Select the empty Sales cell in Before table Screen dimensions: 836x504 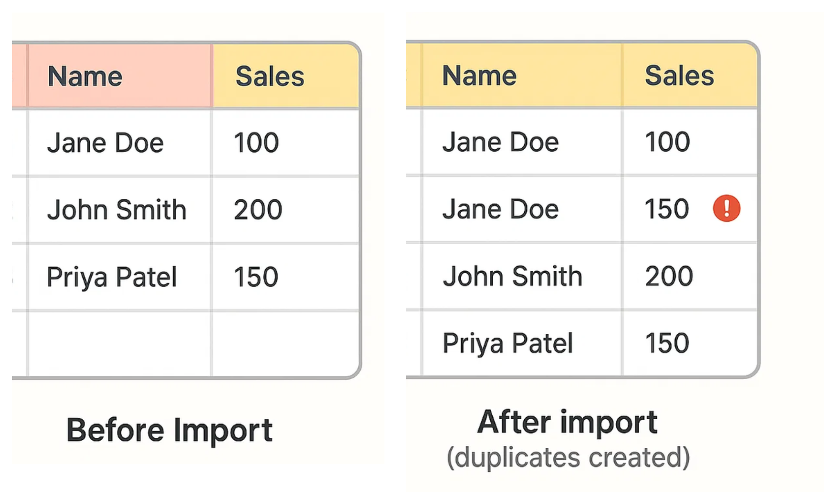pyautogui.click(x=285, y=344)
